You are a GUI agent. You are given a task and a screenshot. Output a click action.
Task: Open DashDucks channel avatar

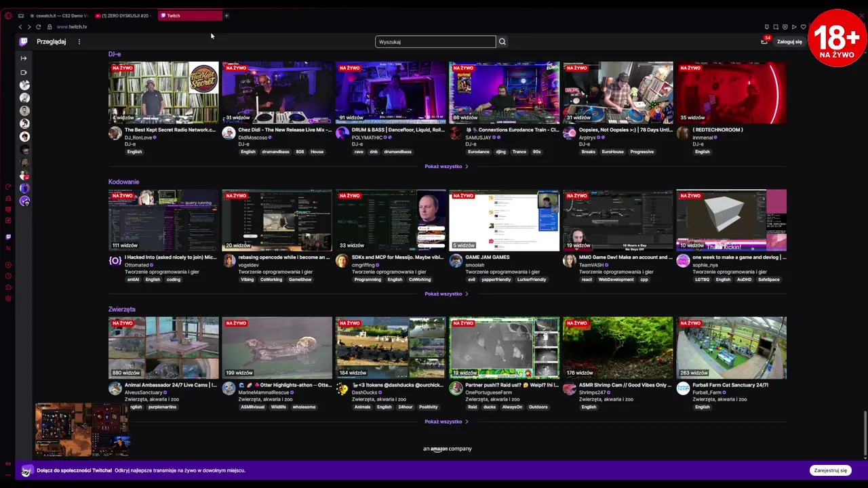tap(342, 388)
